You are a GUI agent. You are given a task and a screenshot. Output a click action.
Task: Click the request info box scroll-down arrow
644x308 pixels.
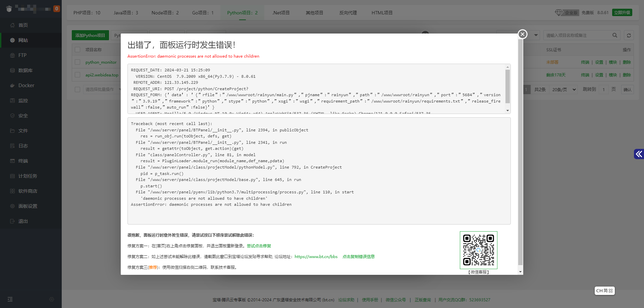coord(507,111)
